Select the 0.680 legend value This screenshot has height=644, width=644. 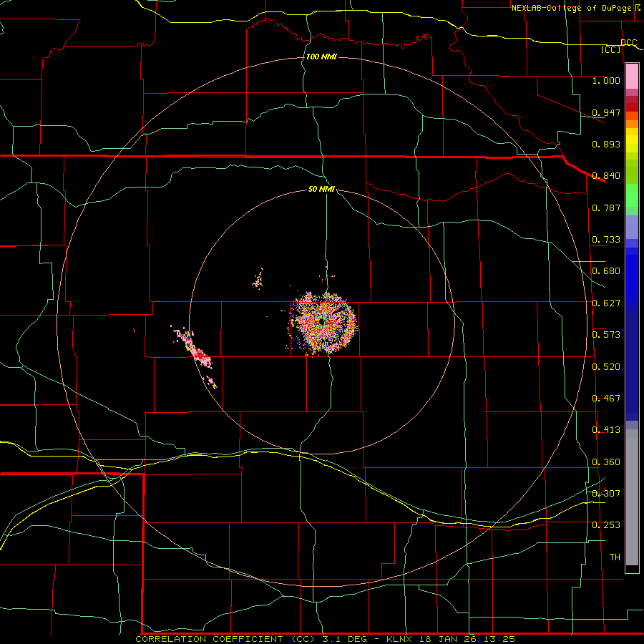coord(606,271)
